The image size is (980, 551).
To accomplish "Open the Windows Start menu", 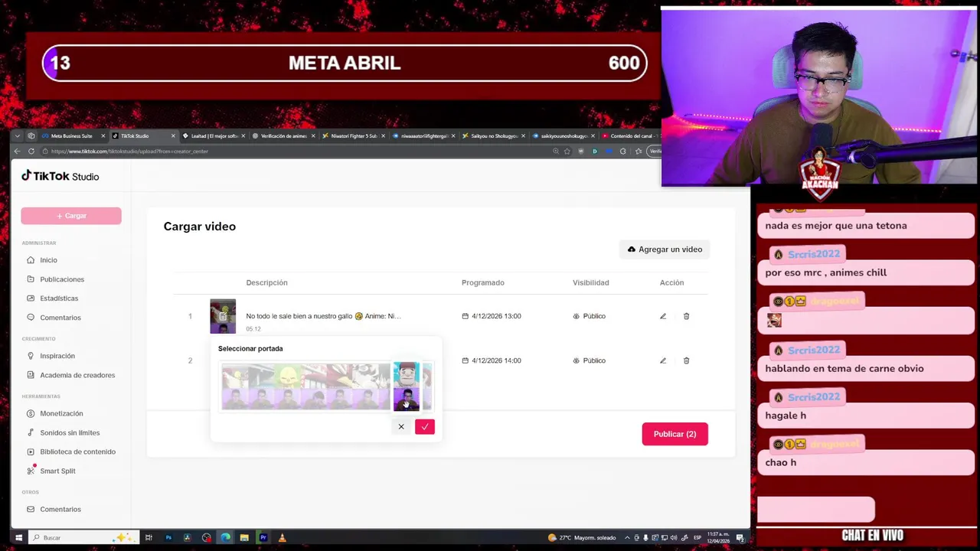I will 18,538.
